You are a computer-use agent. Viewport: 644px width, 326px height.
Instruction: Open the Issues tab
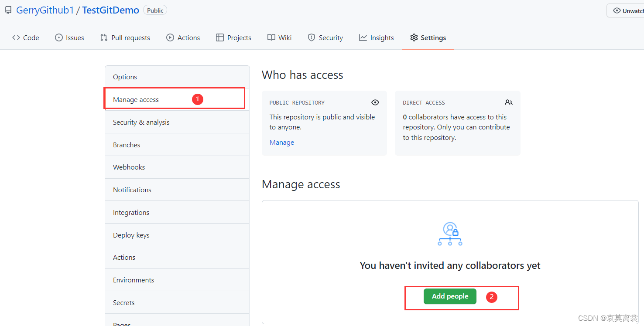pos(69,38)
